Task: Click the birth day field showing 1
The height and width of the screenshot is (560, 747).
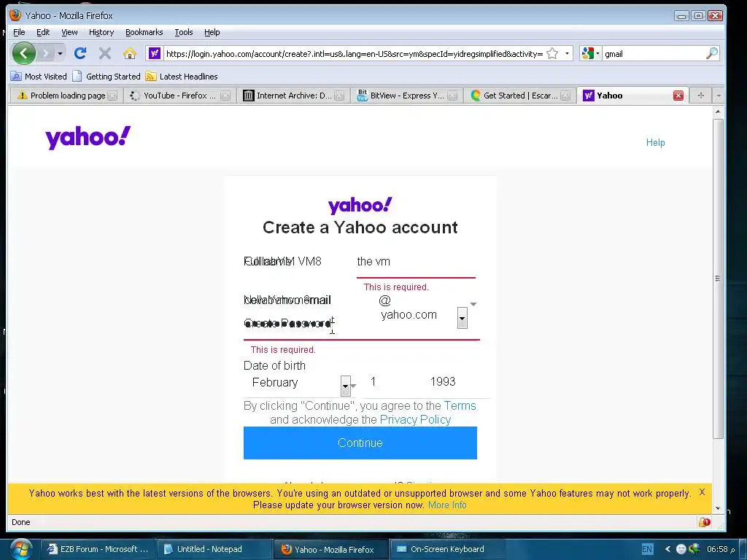Action: [x=373, y=382]
